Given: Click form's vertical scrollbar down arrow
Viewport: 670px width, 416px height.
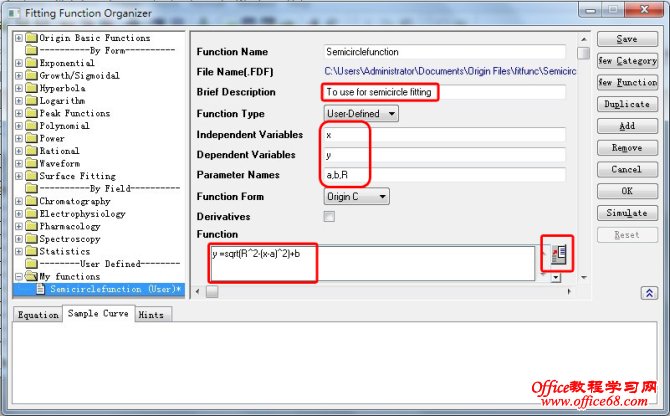Looking at the screenshot, I should [x=584, y=278].
